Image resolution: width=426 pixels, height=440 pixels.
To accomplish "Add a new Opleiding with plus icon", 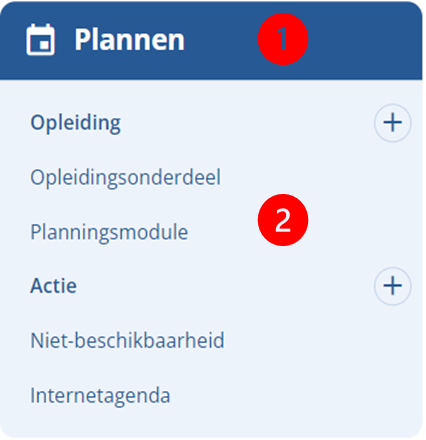I will [392, 123].
